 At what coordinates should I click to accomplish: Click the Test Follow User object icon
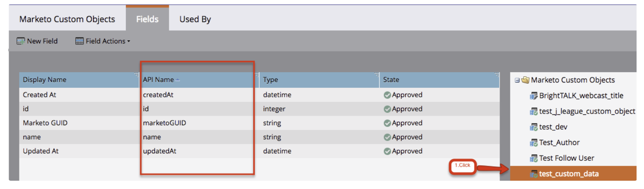pyautogui.click(x=533, y=158)
